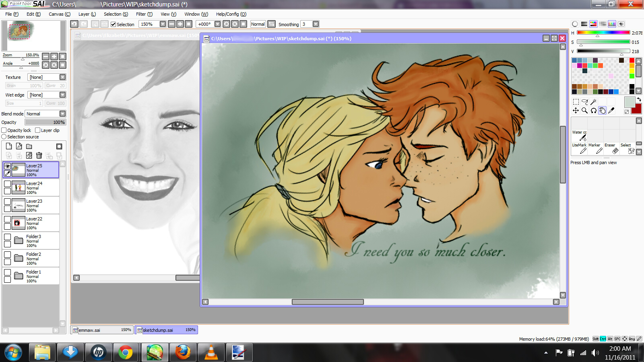Select the Rotate view tool
Viewport: 644px width, 362px height.
click(594, 111)
